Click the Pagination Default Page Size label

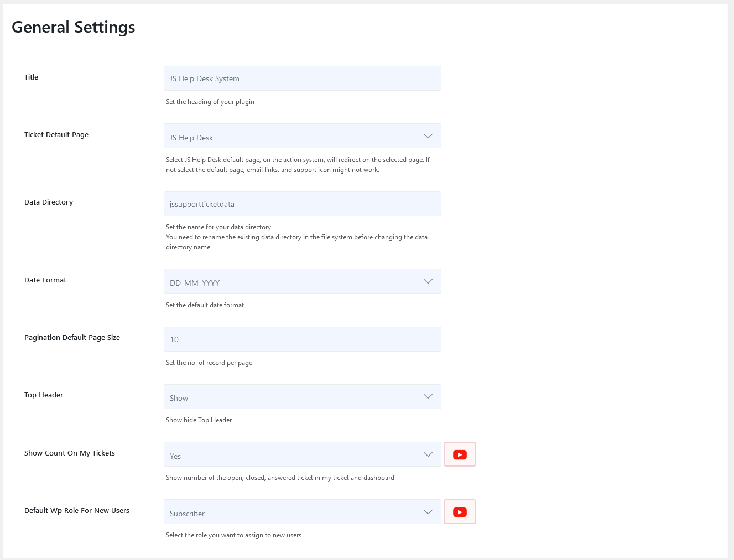point(72,338)
